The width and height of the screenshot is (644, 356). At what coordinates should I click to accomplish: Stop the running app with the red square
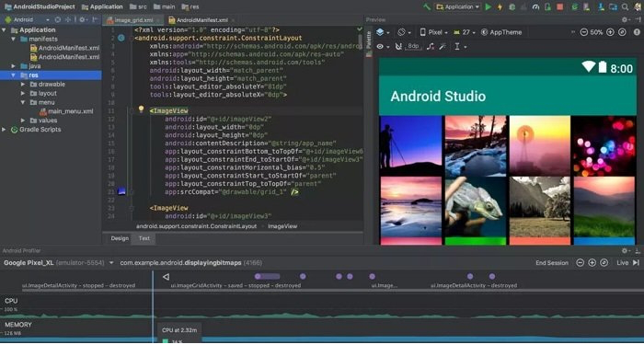[x=559, y=7]
